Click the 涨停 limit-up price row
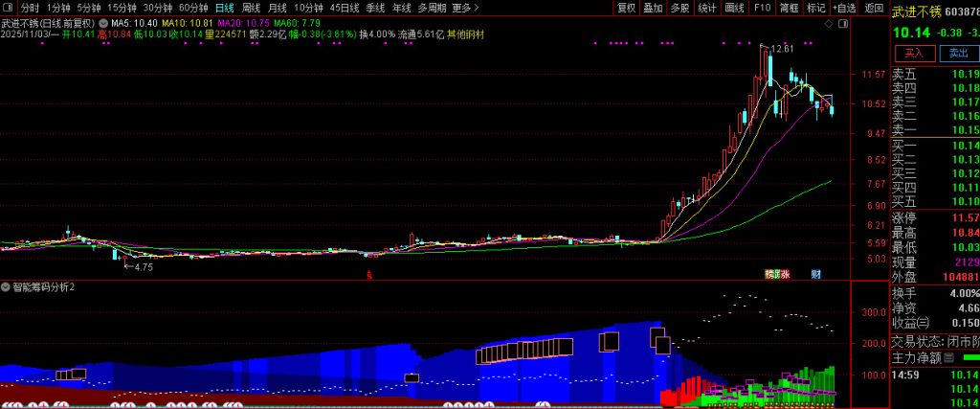Viewport: 980px width, 409px height. (x=935, y=217)
